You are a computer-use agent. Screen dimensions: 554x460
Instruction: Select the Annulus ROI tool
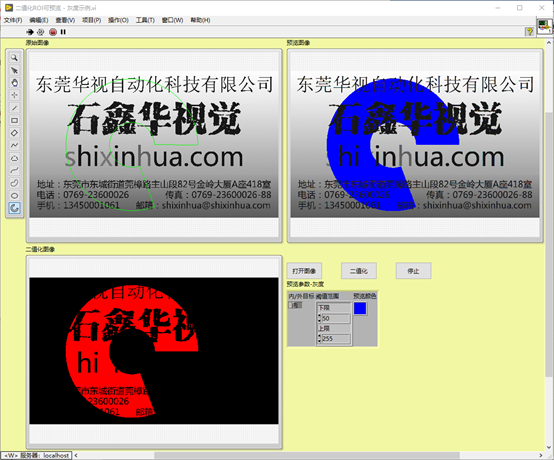(x=14, y=208)
